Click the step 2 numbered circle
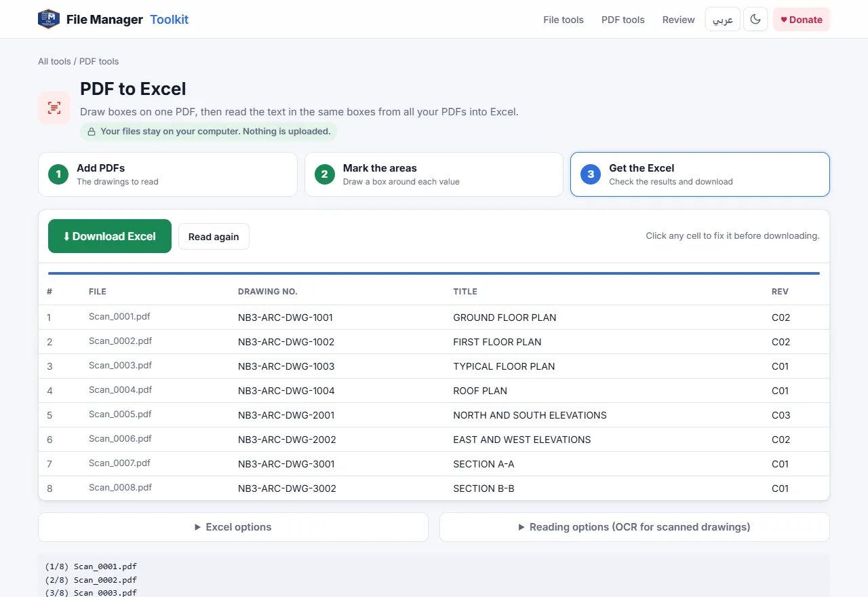The height and width of the screenshot is (597, 868). tap(325, 174)
